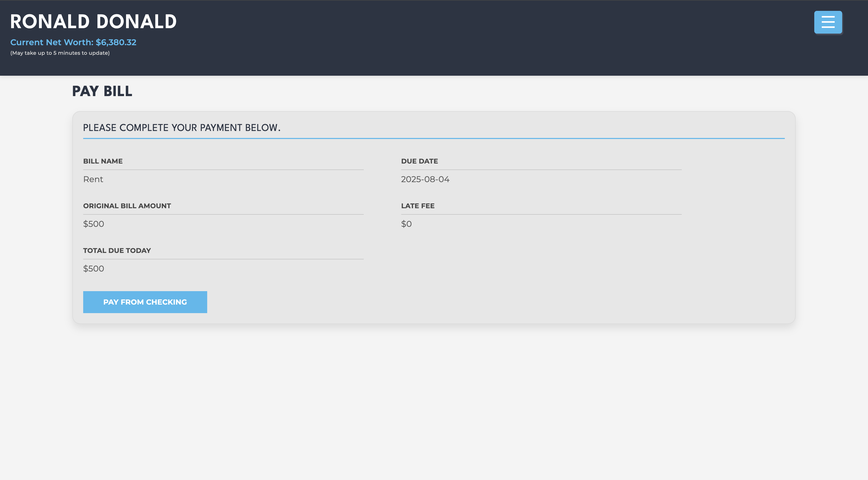868x480 pixels.
Task: Click the Total Due Today $500 value
Action: click(94, 269)
